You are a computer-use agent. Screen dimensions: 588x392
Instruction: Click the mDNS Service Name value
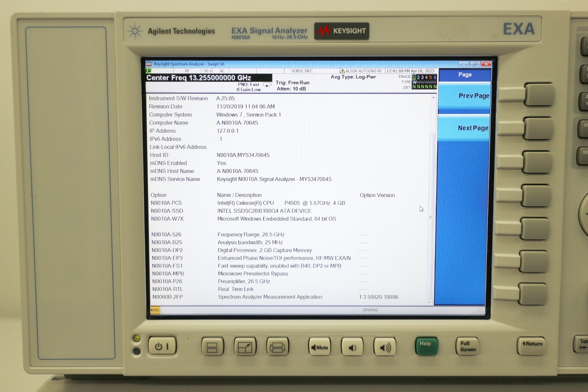274,179
